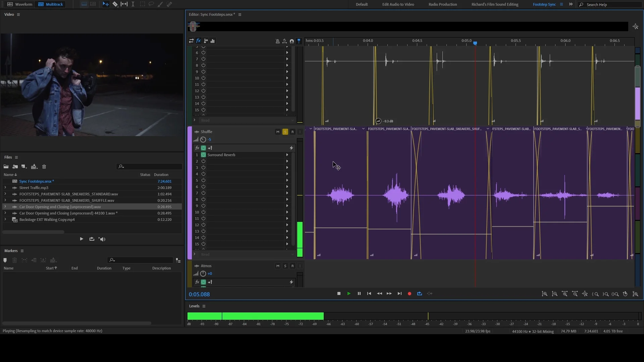This screenshot has height=362, width=644.
Task: Open the Markers panel menu
Action: tap(22, 251)
